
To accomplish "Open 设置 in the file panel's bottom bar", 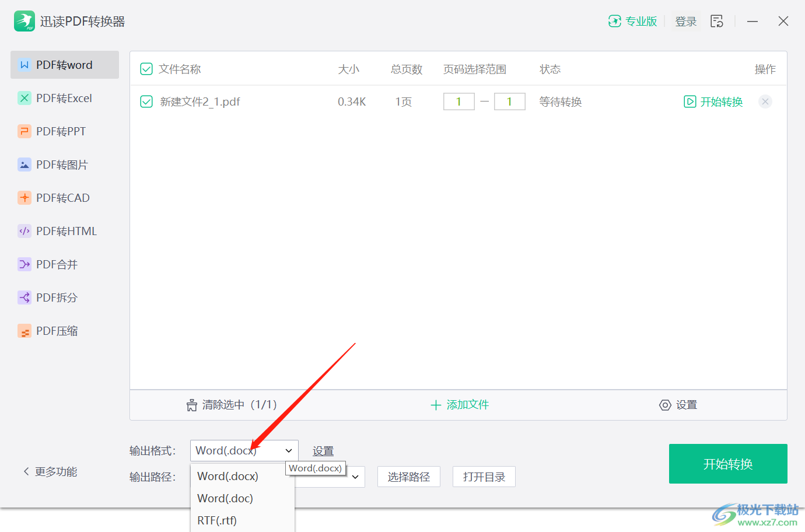I will tap(687, 405).
